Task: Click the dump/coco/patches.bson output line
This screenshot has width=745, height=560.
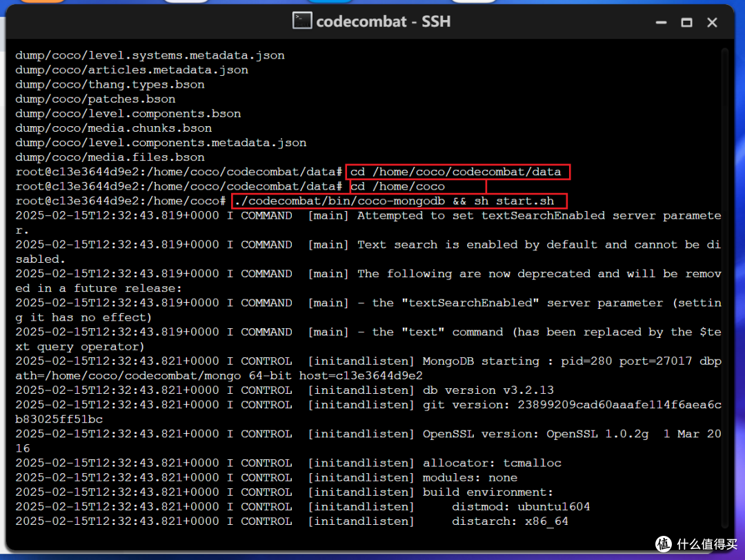Action: click(95, 99)
